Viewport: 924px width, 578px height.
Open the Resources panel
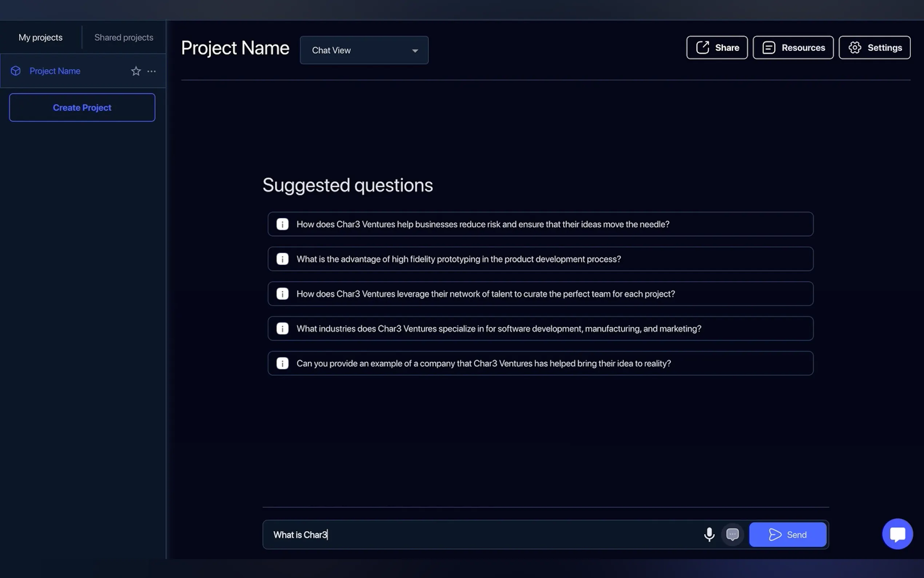(793, 47)
